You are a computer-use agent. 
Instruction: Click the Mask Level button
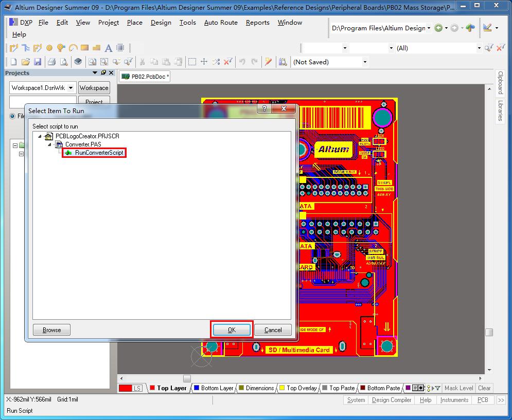point(458,388)
